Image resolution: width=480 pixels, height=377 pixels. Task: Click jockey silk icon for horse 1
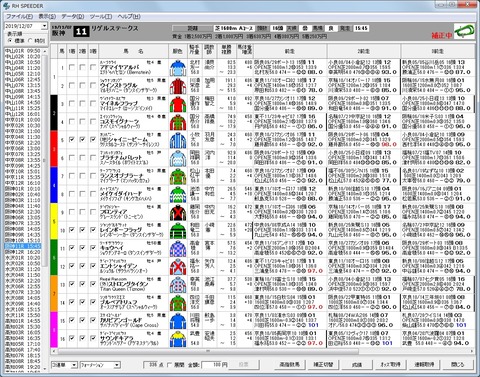click(178, 68)
